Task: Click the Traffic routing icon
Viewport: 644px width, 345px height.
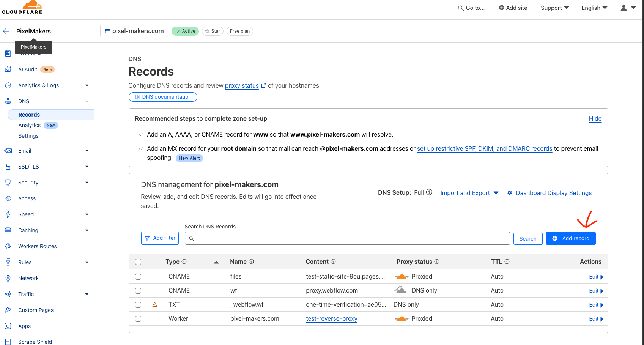Action: 8,294
